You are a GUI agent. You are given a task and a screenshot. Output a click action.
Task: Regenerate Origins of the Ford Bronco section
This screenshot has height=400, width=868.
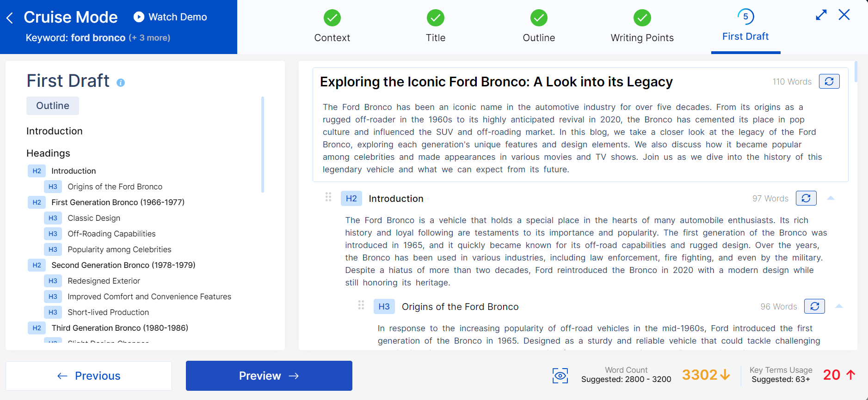coord(814,306)
